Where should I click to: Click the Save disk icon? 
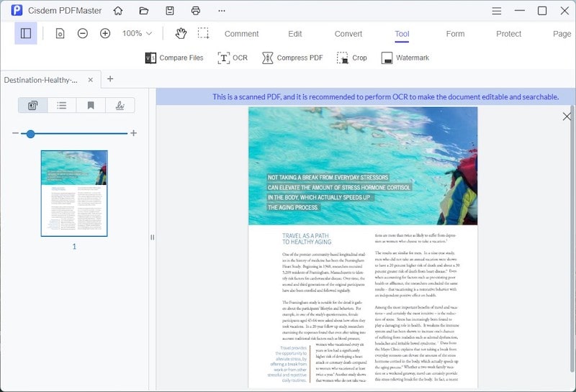pos(170,11)
